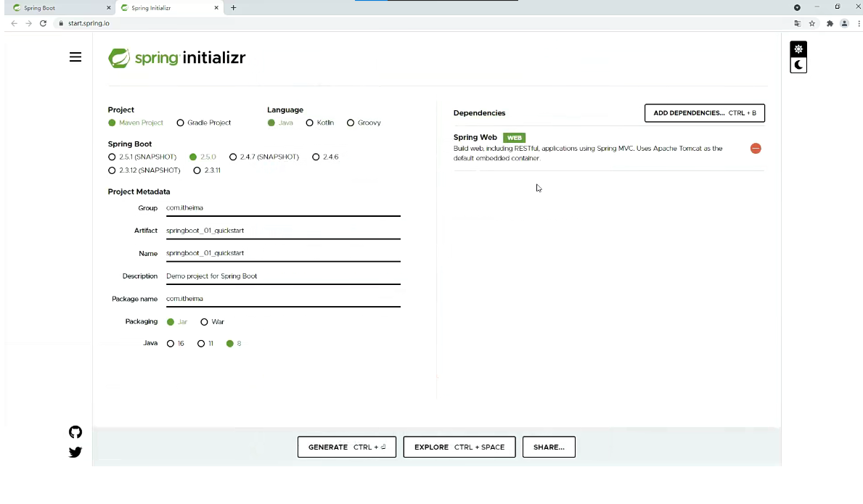Edit the Artifact field
This screenshot has height=504, width=863.
(284, 231)
